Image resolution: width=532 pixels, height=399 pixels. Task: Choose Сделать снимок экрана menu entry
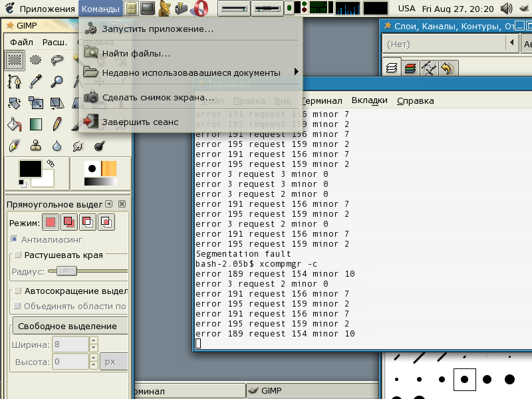[x=191, y=98]
